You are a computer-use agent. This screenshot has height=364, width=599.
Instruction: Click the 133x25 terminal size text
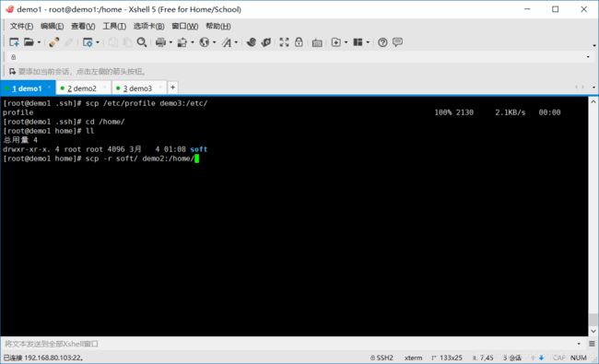(451, 358)
